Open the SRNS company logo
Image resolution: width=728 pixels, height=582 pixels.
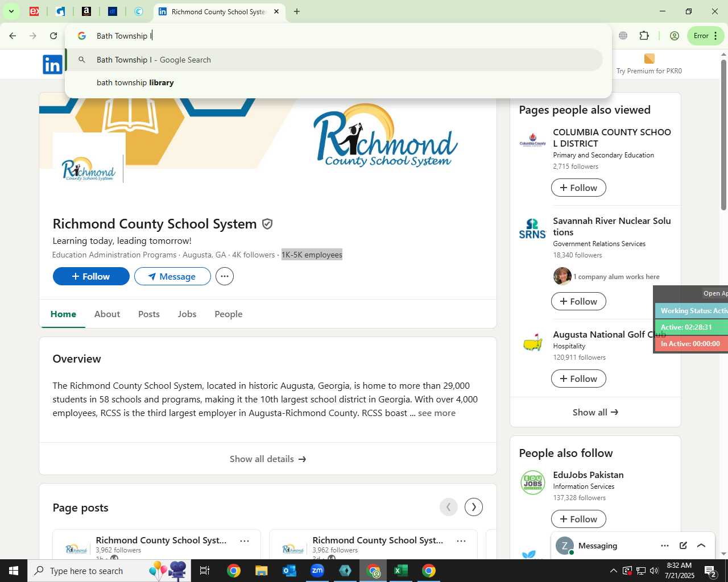pos(533,228)
